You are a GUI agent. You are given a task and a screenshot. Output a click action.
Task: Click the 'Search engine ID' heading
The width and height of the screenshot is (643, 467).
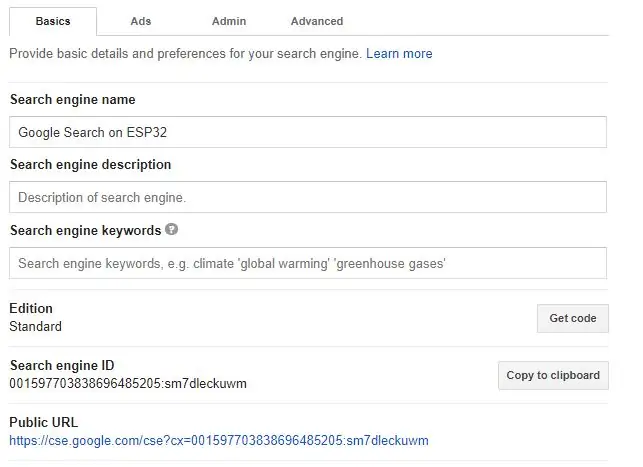[x=62, y=365]
